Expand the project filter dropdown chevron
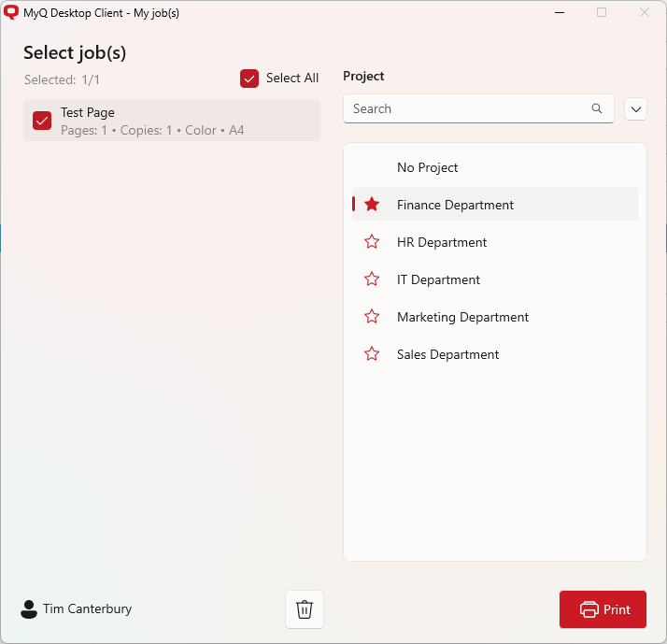 pos(635,109)
